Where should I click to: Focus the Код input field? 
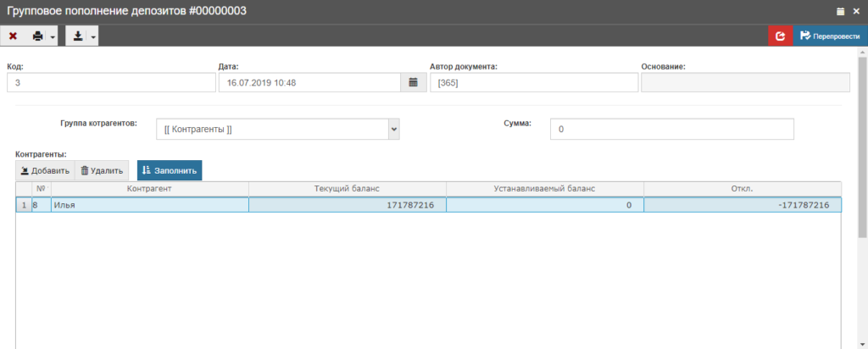[111, 82]
